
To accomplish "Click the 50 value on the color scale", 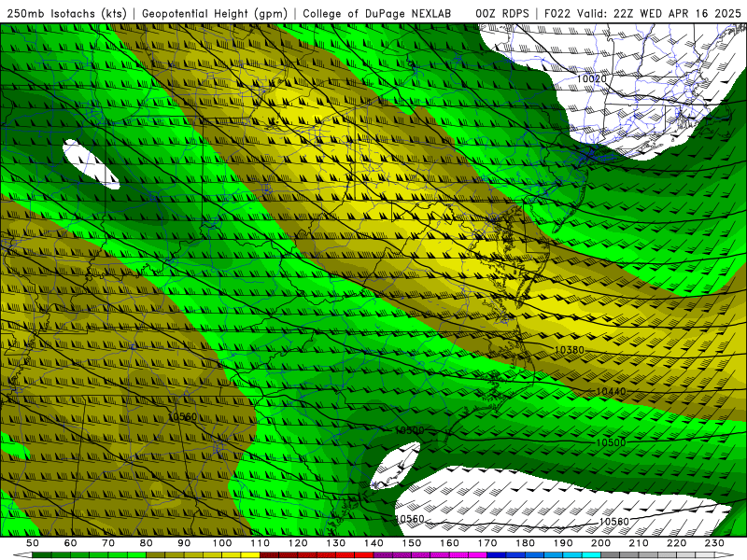I will [x=33, y=543].
